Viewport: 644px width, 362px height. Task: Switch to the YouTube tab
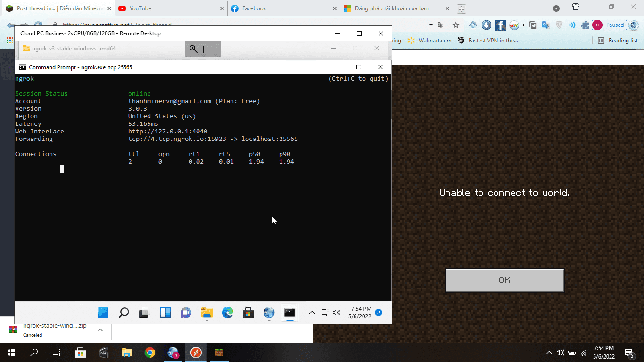170,8
